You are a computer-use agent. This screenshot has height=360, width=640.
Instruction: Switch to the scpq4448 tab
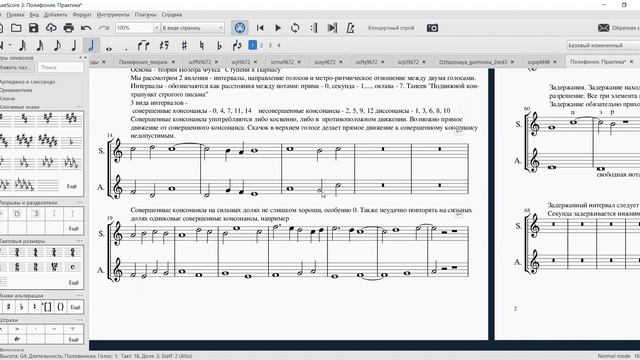[x=538, y=62]
